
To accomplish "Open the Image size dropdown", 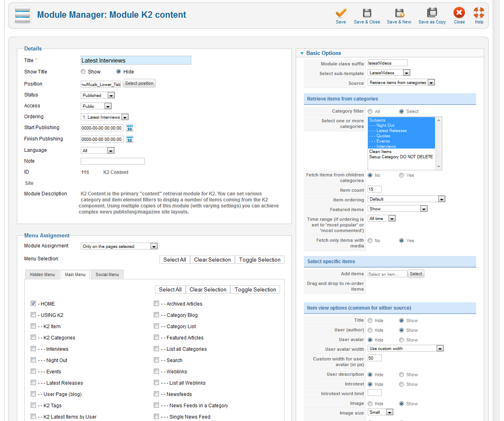I will point(381,412).
